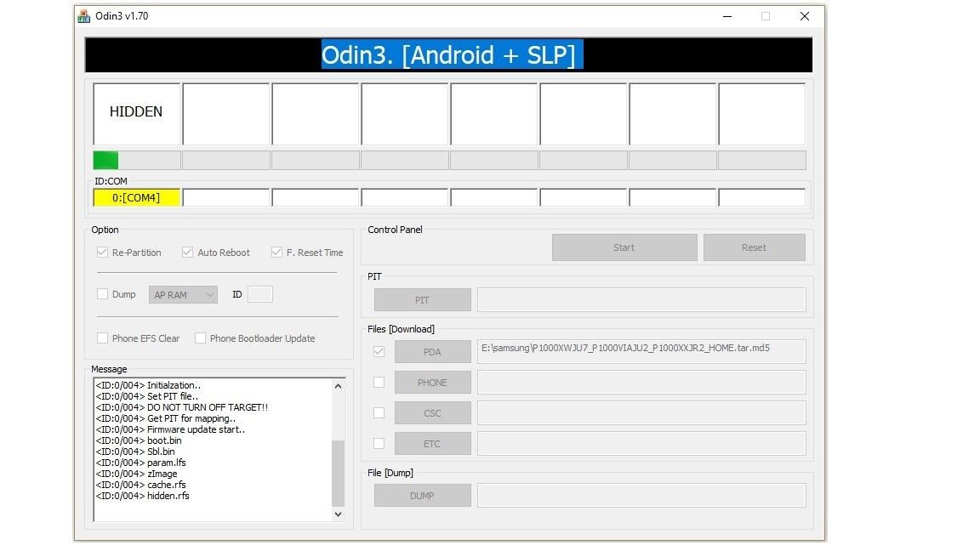Click the yellow 0:[COM4] port box

[136, 197]
